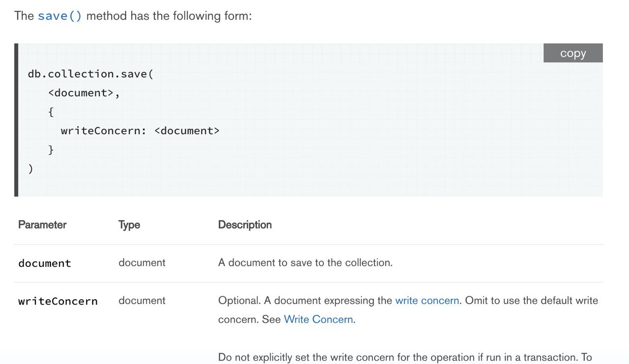Screen dimensions: 629x364
Task: Click the 'writeConcern: <document>' code line
Action: point(140,131)
